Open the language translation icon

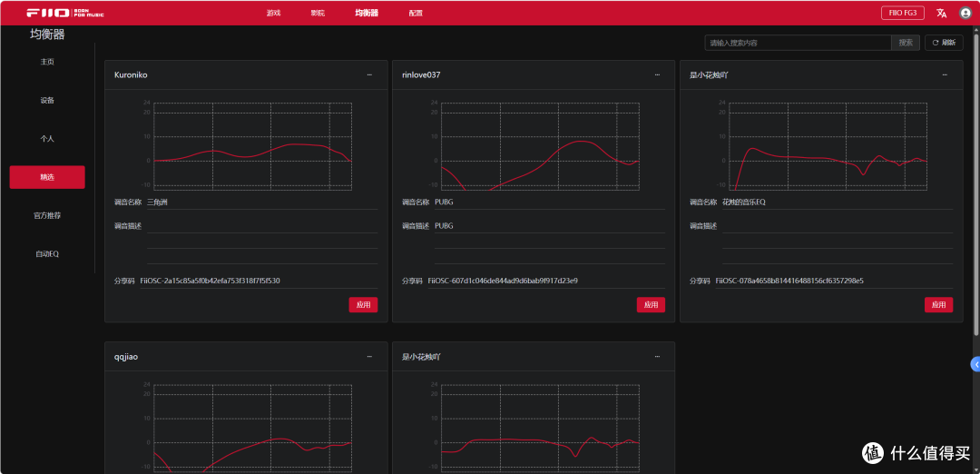pyautogui.click(x=941, y=13)
